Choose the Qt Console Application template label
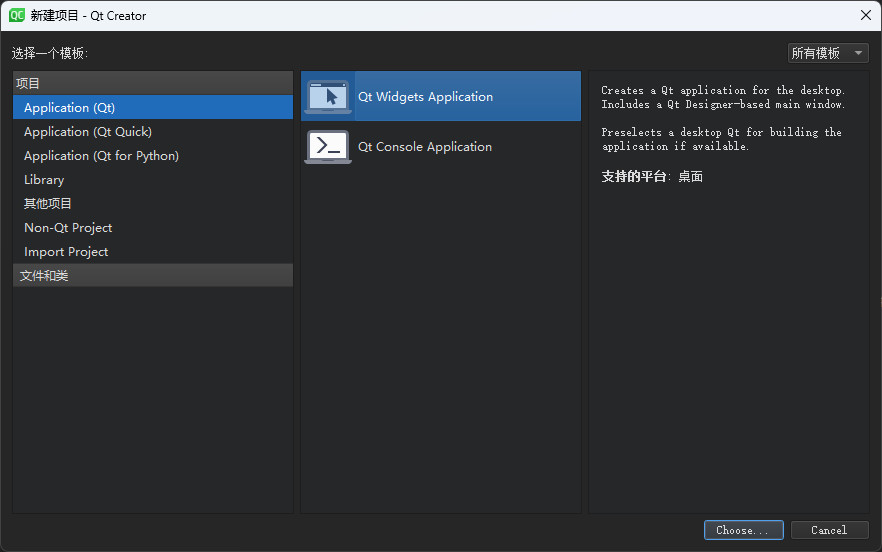The image size is (882, 552). (425, 147)
